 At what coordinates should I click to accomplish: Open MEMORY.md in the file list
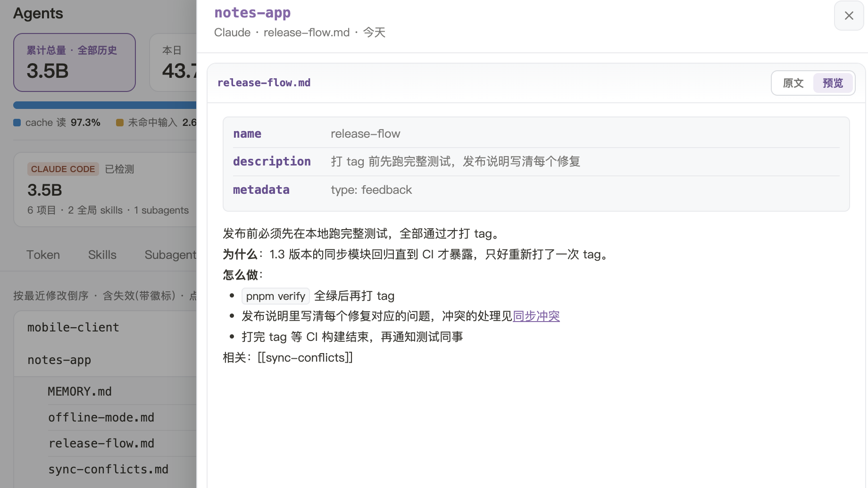(x=122, y=391)
